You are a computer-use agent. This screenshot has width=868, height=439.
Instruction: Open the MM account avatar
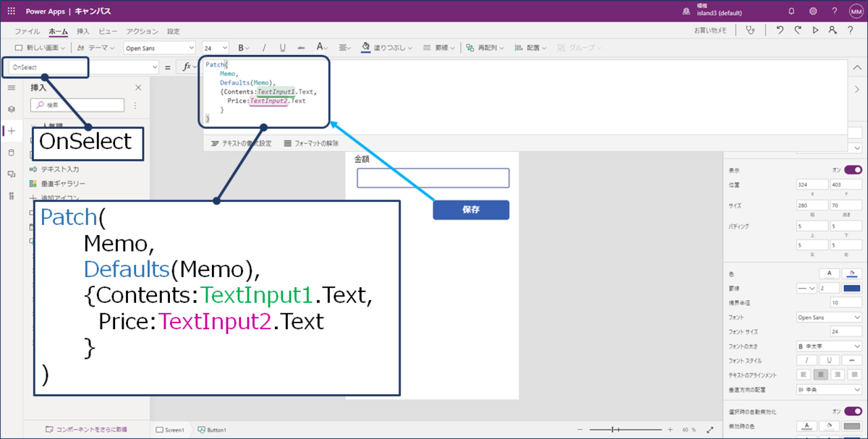click(x=856, y=12)
